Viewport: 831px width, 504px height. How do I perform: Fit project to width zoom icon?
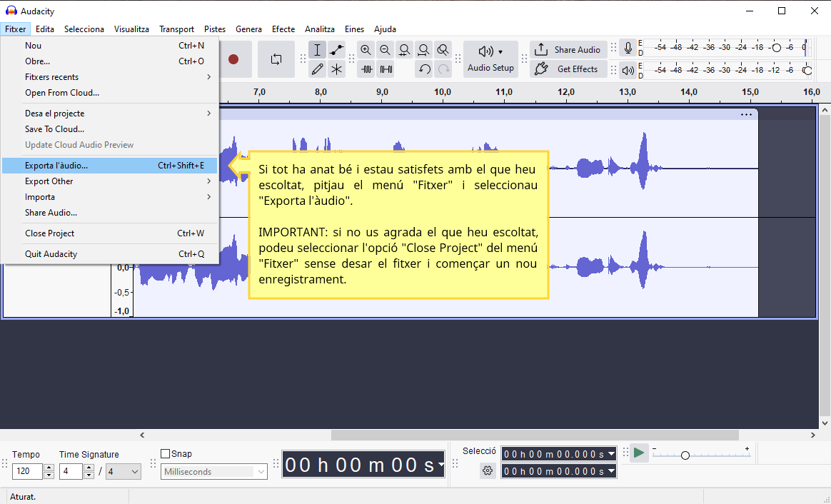pyautogui.click(x=423, y=50)
